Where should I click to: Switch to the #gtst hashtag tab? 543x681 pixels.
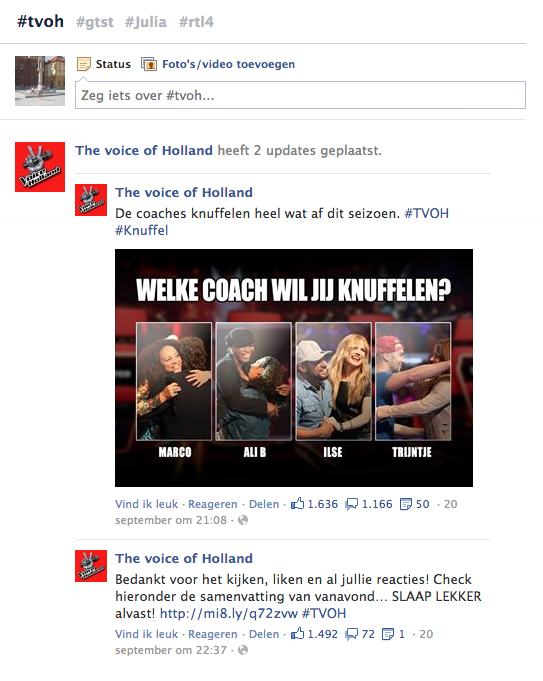tap(95, 22)
